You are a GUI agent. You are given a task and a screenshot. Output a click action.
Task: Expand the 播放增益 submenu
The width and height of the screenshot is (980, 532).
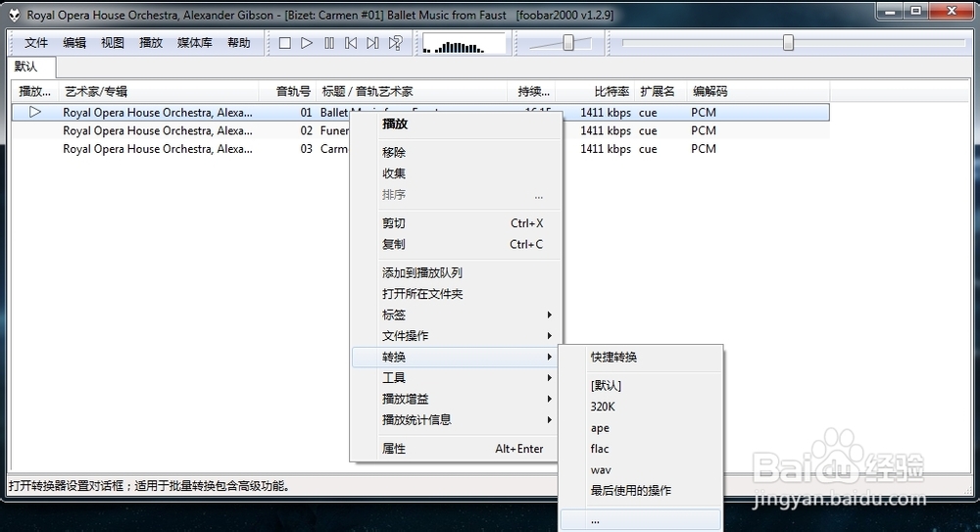coord(455,399)
